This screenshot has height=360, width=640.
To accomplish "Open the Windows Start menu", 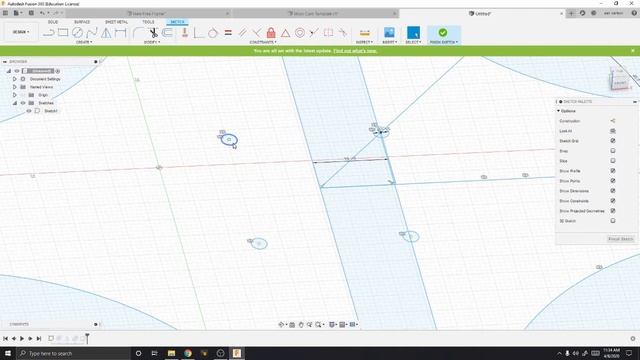I will (8, 353).
